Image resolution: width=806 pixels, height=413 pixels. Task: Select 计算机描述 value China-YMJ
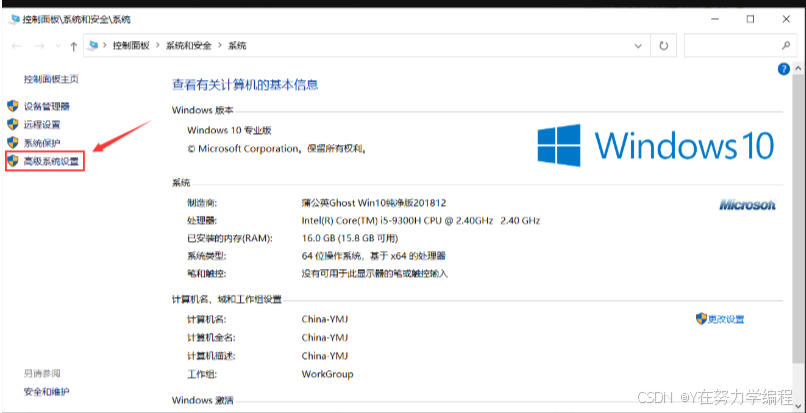click(x=325, y=356)
